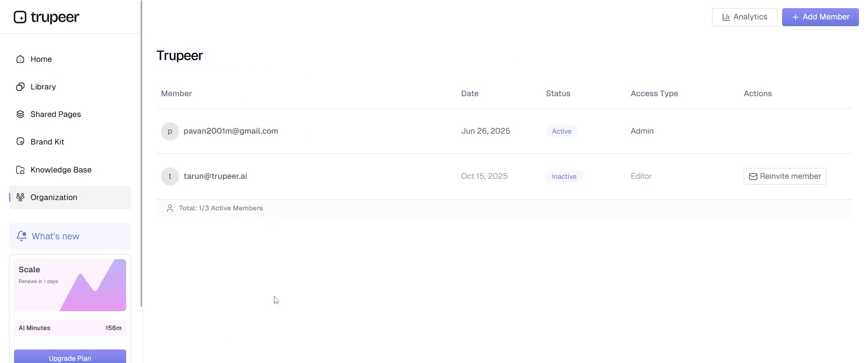Open the Analytics button
Viewport: 868px width, 363px height.
coord(745,17)
